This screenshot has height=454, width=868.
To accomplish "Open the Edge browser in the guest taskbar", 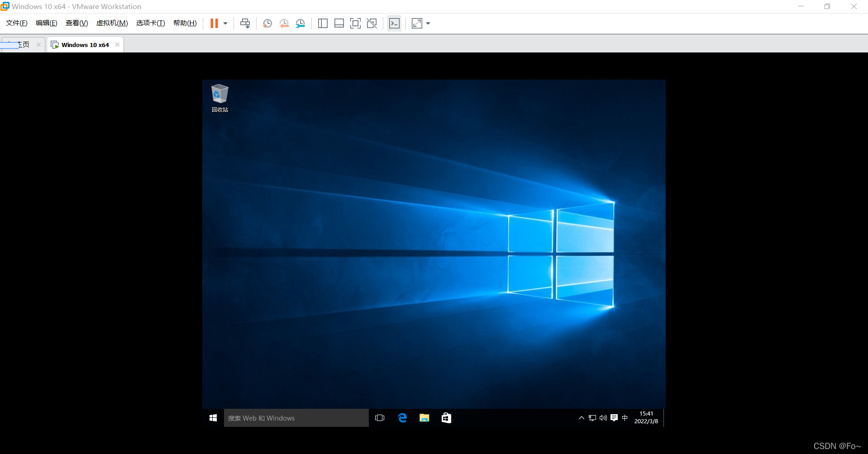I will click(402, 418).
